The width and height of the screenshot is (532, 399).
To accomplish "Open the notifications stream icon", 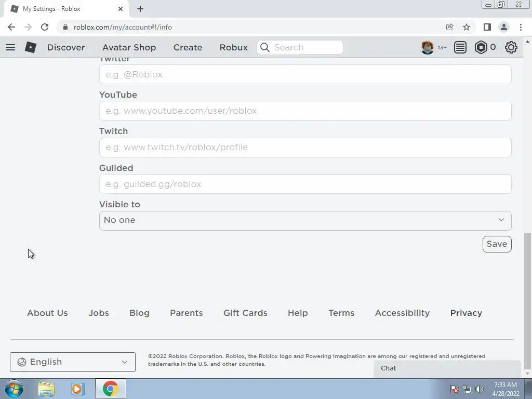I will coord(460,47).
